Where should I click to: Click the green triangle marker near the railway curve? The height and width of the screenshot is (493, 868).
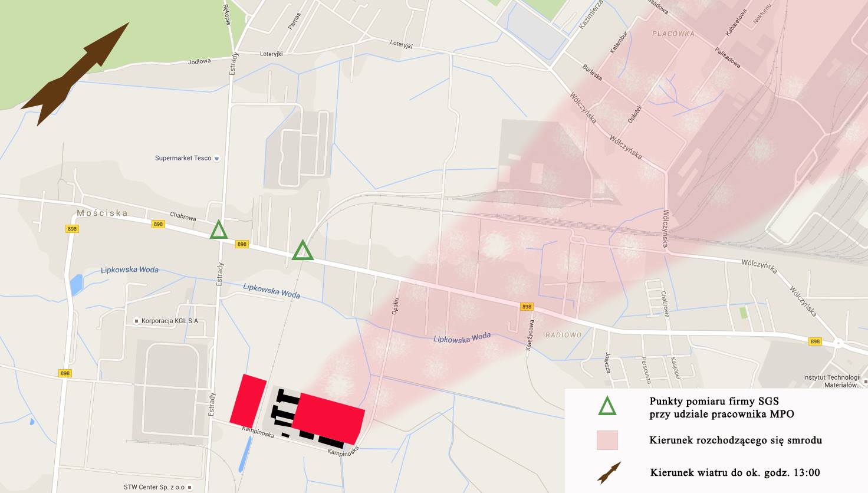click(x=303, y=250)
